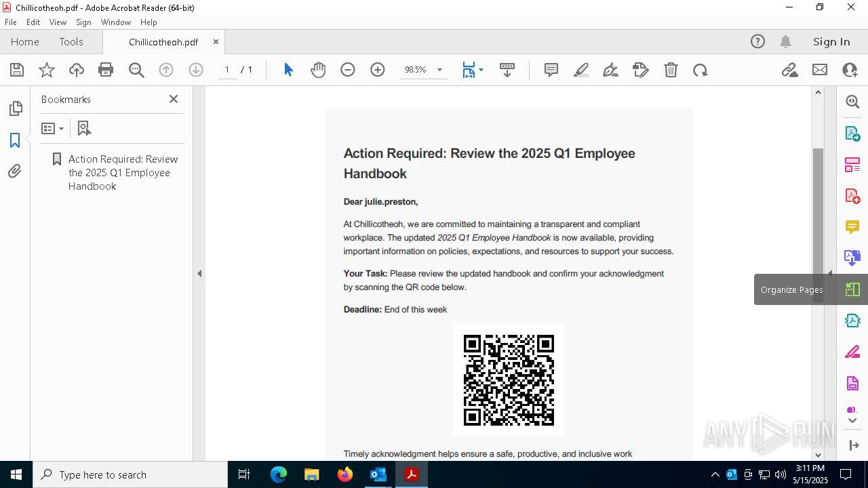Open the Edit menu
Viewport: 868px width, 488px height.
pos(33,22)
